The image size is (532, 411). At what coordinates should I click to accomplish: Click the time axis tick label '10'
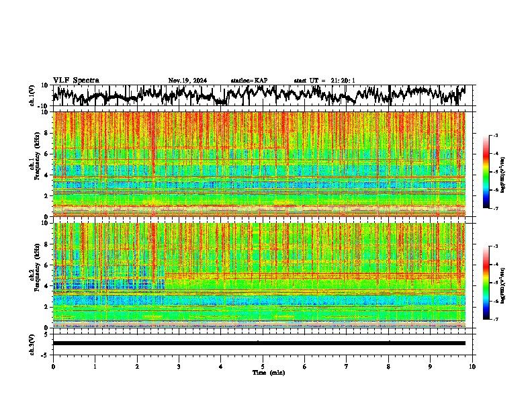(472, 367)
